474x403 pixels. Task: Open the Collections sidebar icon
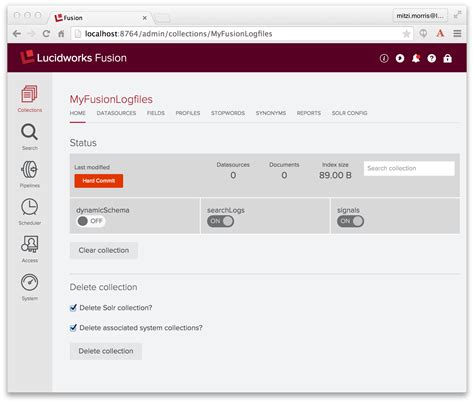(x=30, y=98)
